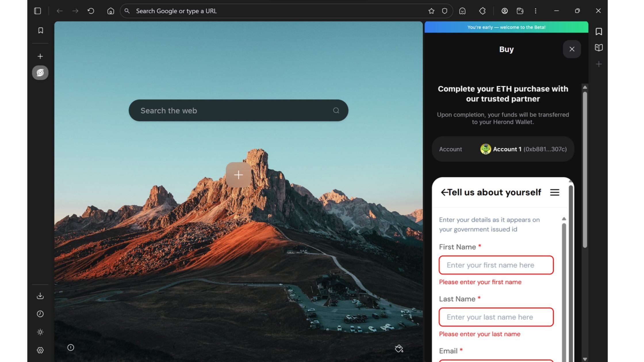
Task: Open history clock icon in sidebar
Action: tap(40, 314)
